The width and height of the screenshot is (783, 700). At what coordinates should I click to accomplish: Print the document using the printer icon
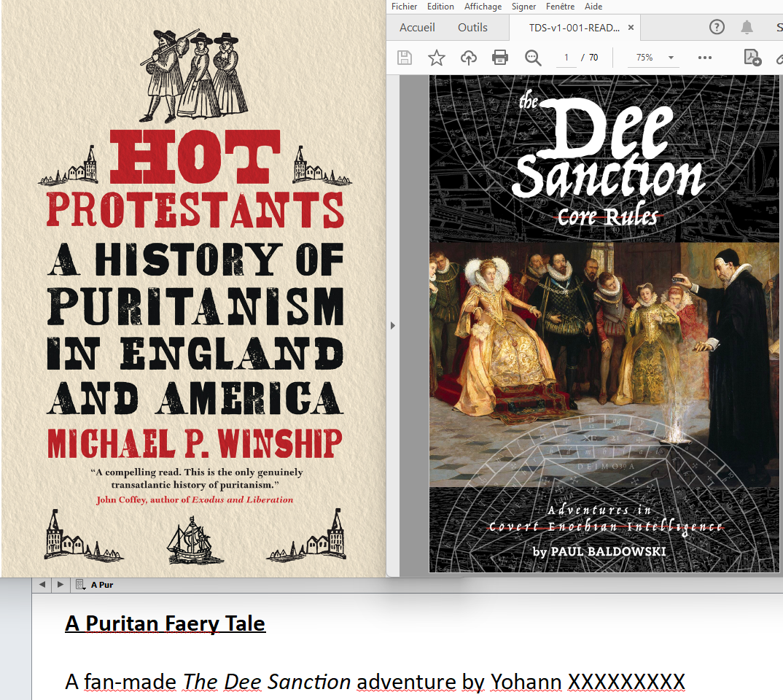500,58
